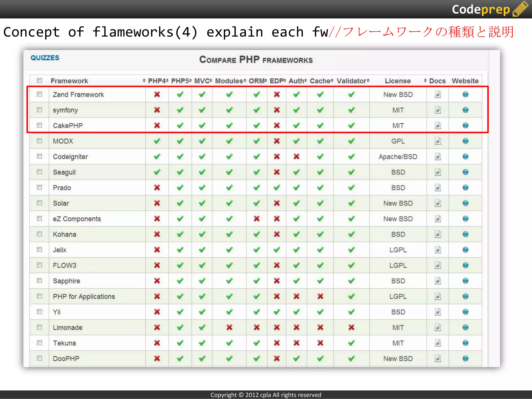Check the Zend Framework row checkbox
The height and width of the screenshot is (399, 532).
(39, 94)
